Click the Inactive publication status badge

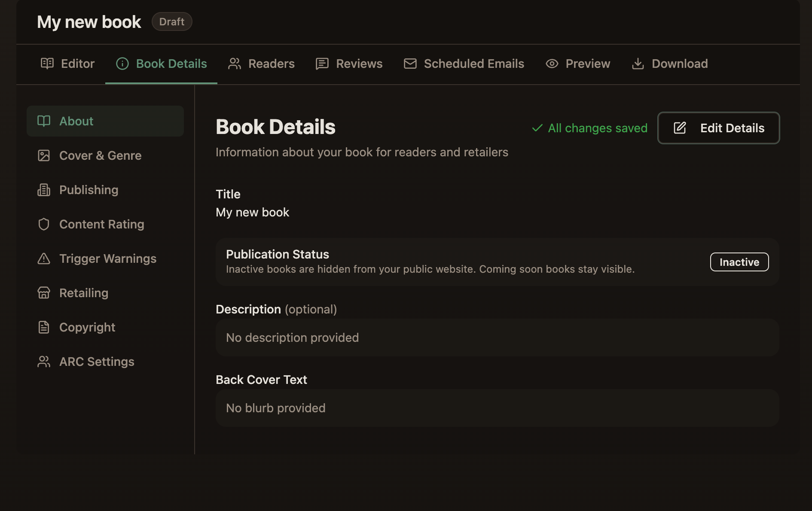click(x=739, y=262)
